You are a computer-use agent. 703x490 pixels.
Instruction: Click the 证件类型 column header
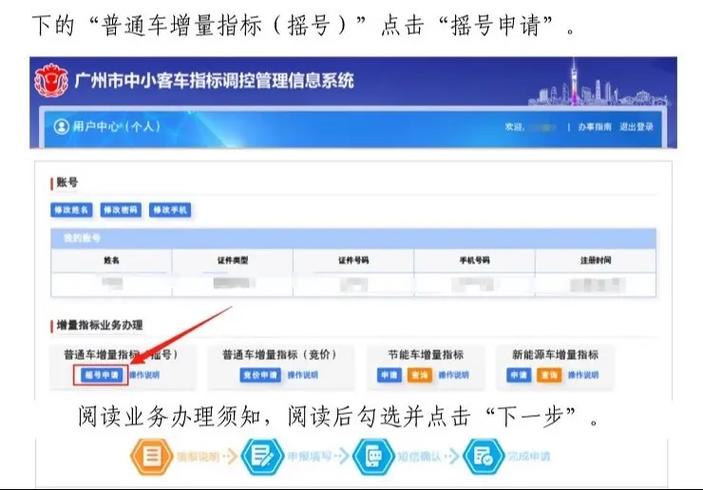click(x=233, y=260)
